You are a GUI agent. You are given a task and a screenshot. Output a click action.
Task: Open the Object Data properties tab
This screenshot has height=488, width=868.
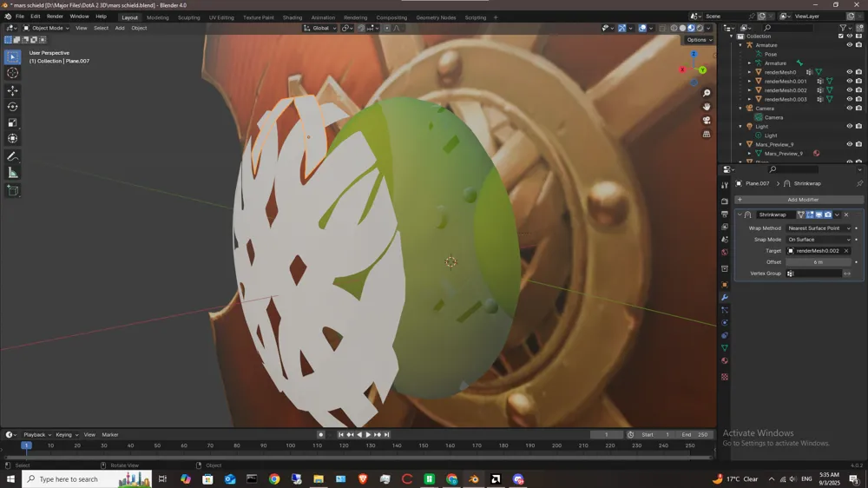(725, 348)
